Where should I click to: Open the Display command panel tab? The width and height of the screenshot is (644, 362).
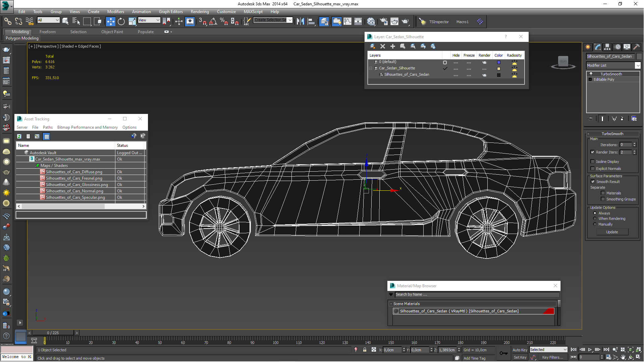627,47
